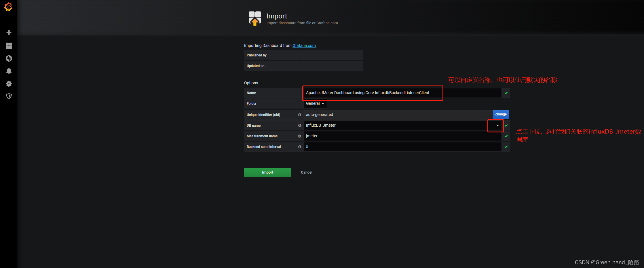Expand the DB name dropdown arrow
Viewport: 644px width, 268px height.
[497, 126]
